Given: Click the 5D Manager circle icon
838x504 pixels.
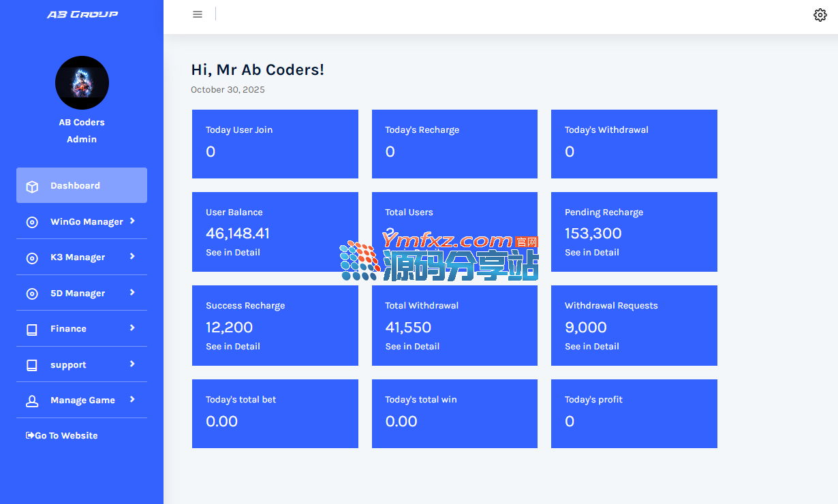Looking at the screenshot, I should pyautogui.click(x=32, y=294).
